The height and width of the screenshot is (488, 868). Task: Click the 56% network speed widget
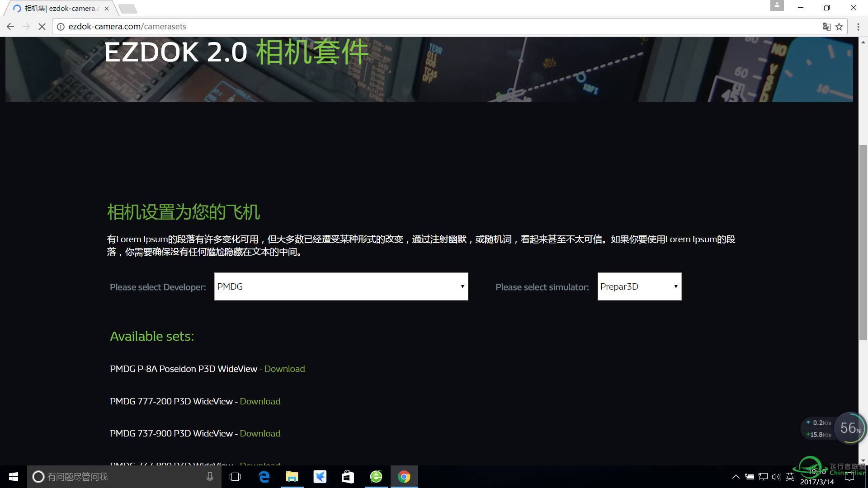tap(850, 428)
